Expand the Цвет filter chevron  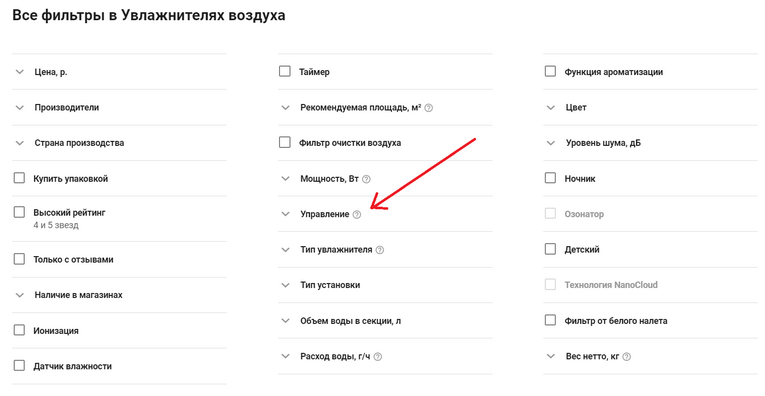click(x=551, y=107)
